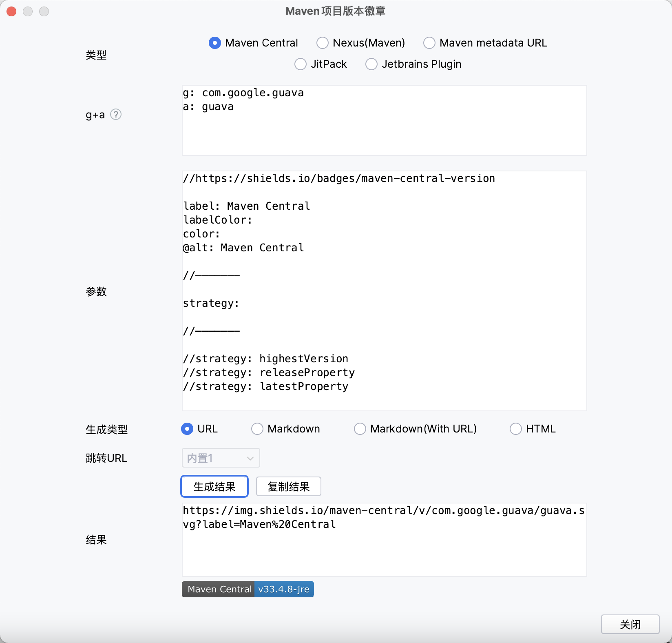
Task: Switch type to Jetbrains Plugin
Action: (x=371, y=64)
